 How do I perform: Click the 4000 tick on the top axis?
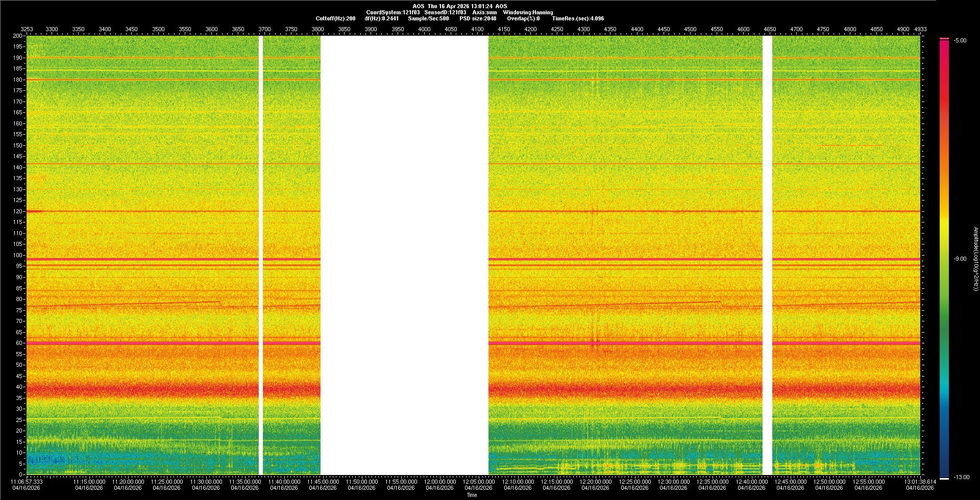point(424,29)
